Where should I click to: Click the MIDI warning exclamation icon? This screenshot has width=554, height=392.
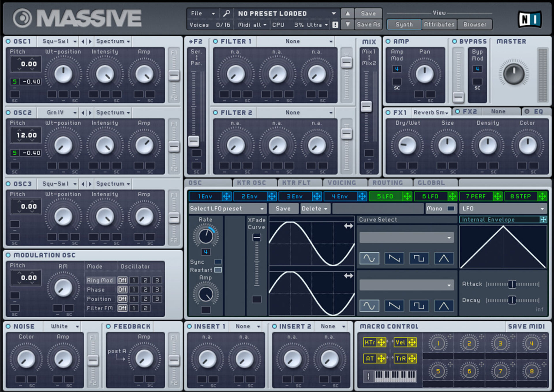[x=335, y=25]
